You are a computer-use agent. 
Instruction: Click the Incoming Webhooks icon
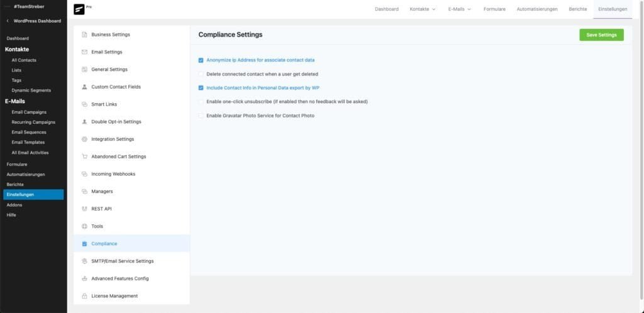pyautogui.click(x=84, y=174)
